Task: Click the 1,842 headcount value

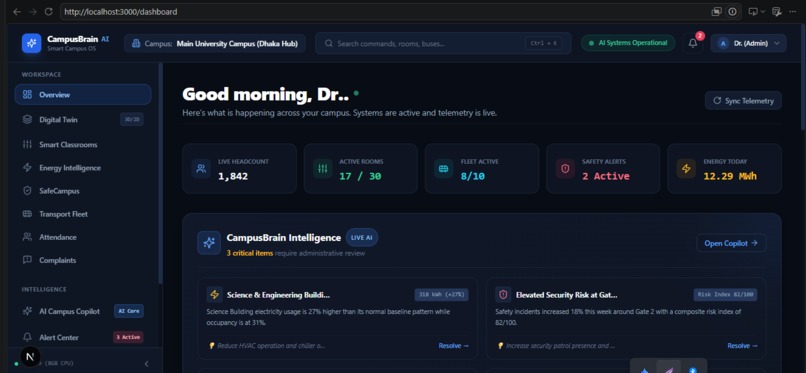Action: click(x=233, y=177)
